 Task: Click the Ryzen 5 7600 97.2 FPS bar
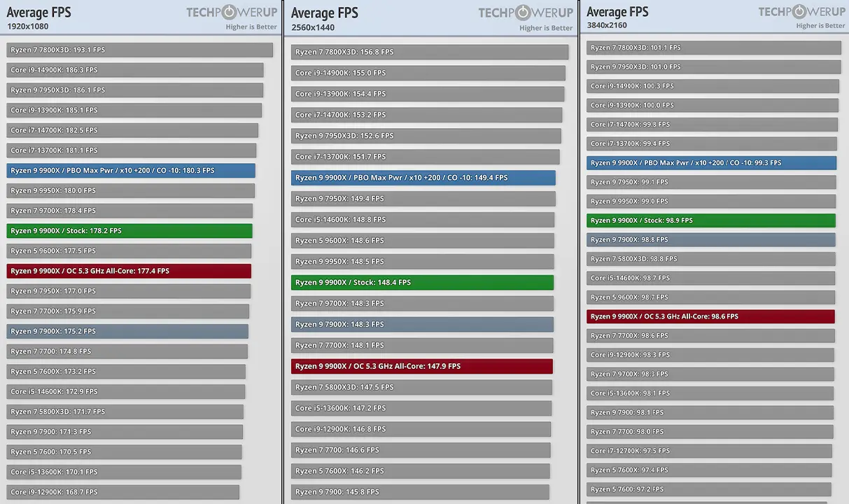(708, 489)
